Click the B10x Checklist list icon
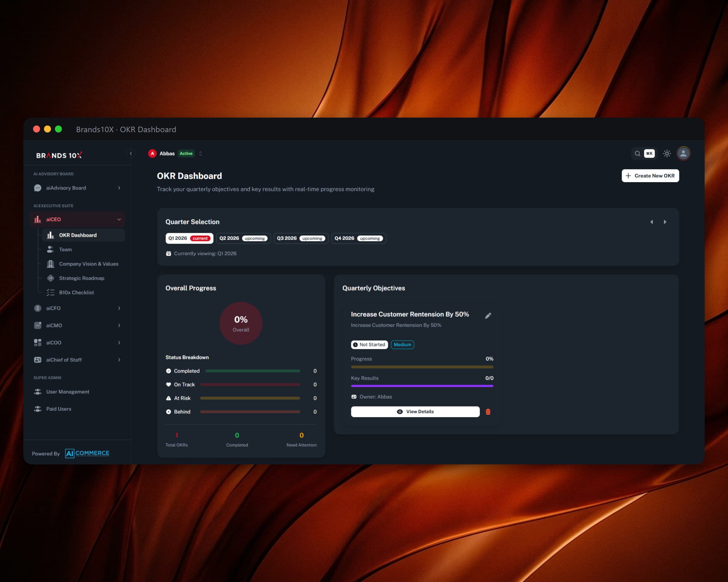 click(x=50, y=293)
